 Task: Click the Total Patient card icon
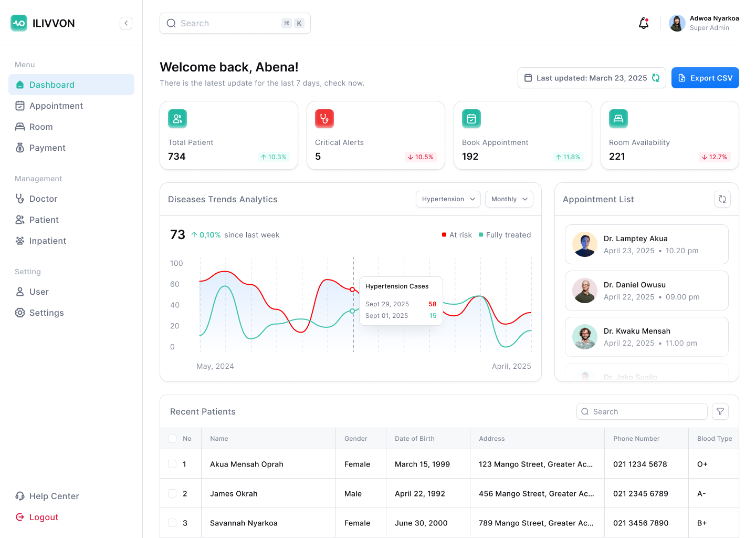click(177, 119)
